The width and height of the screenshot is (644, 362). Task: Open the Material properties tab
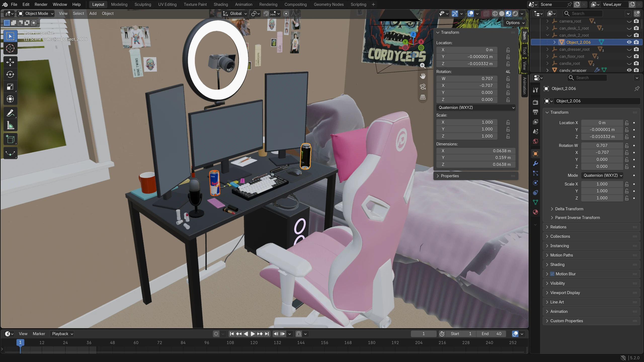[535, 212]
